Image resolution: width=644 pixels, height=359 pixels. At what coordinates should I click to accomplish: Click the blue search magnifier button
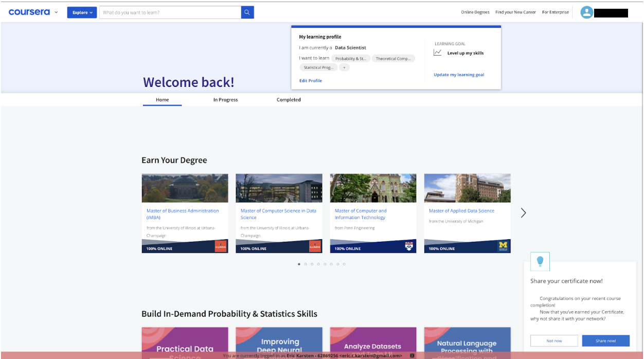(x=247, y=12)
